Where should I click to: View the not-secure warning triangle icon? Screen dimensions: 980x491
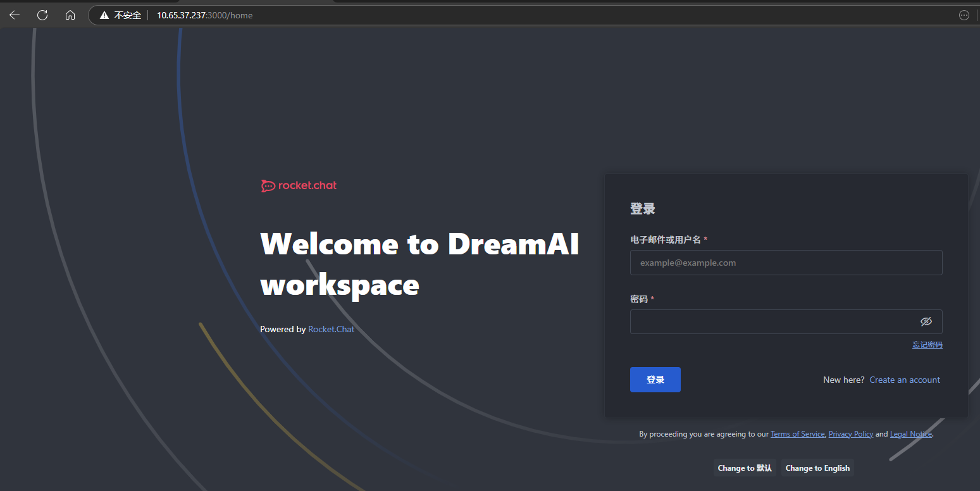[x=104, y=15]
